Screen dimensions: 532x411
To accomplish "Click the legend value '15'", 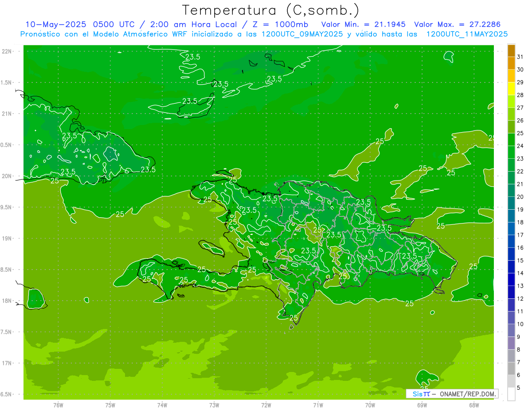I will tap(520, 260).
